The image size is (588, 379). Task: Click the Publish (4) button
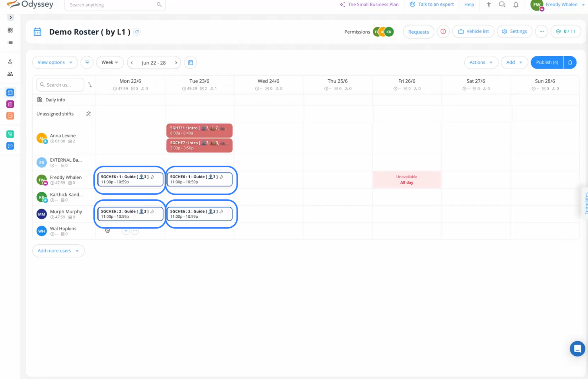[x=547, y=62]
